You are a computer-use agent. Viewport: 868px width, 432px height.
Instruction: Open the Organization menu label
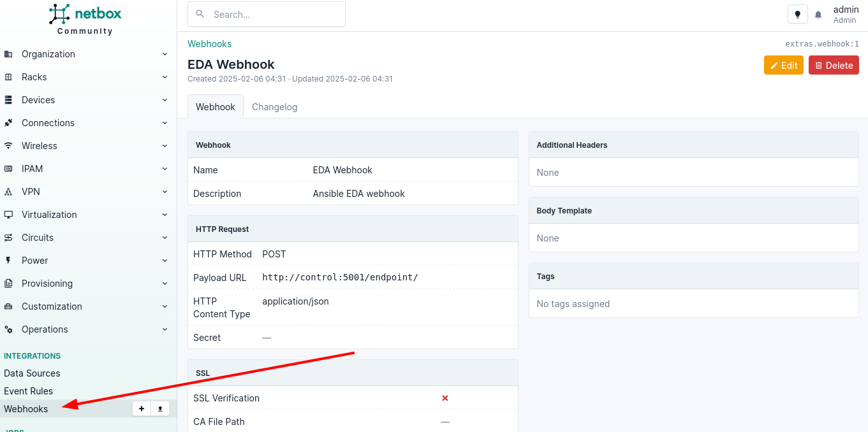48,54
